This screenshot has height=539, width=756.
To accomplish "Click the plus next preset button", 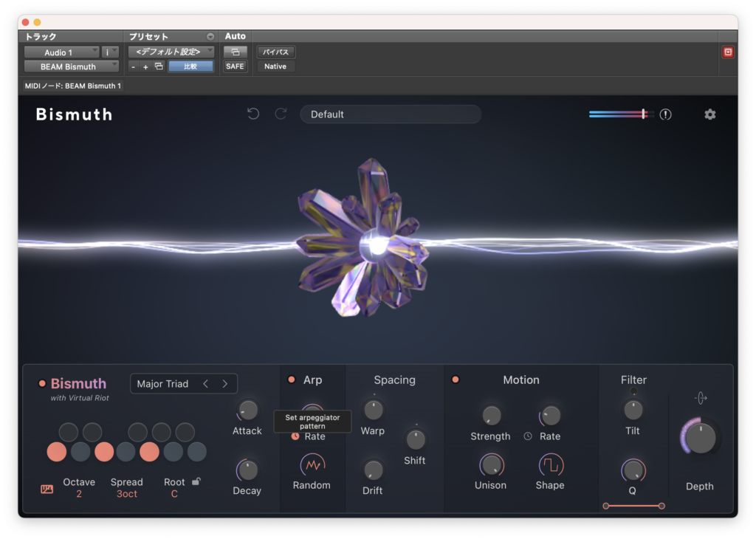I will pos(145,67).
